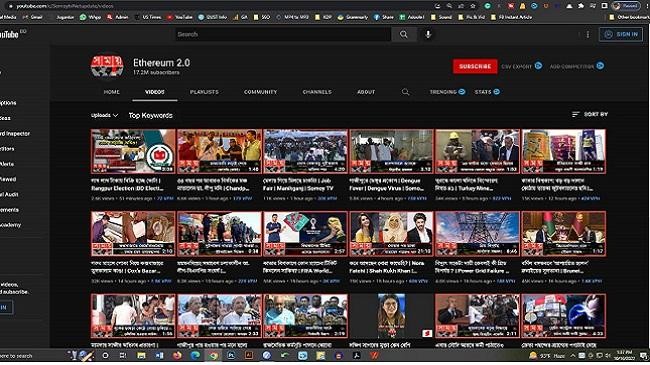Open the Brunei video thumbnail
650x365 pixels.
[564, 234]
